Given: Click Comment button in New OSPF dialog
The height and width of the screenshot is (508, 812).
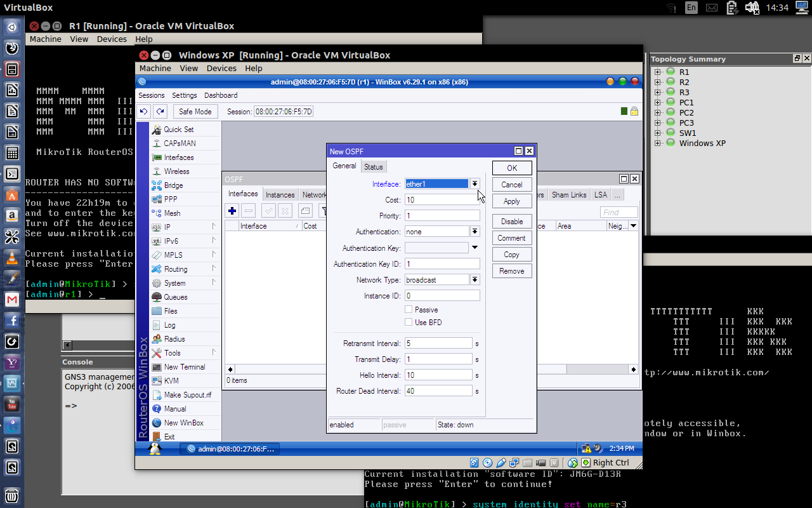Looking at the screenshot, I should coord(512,238).
